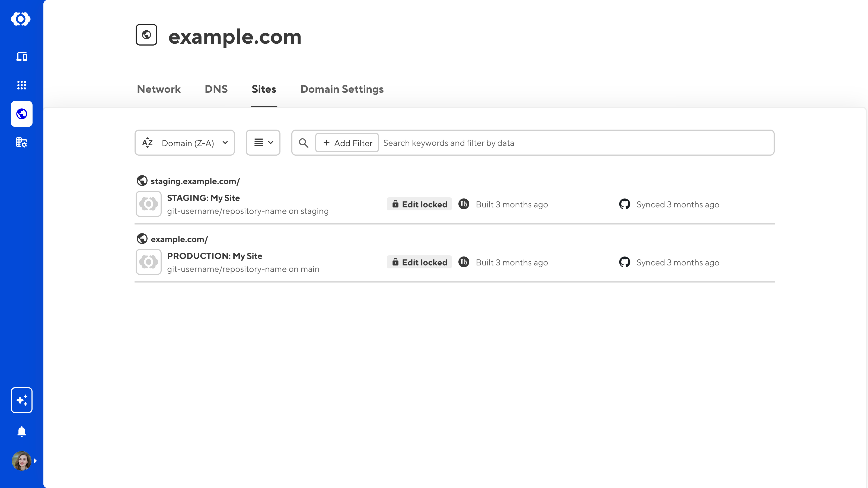The image size is (868, 488).
Task: Click the search magnifier icon
Action: tap(304, 143)
